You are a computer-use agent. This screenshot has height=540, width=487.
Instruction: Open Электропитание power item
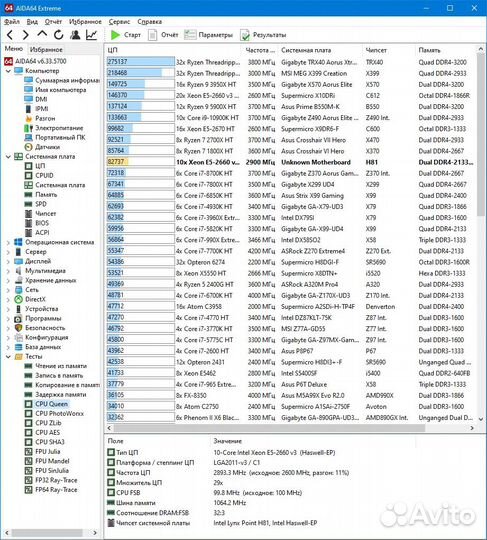54,128
